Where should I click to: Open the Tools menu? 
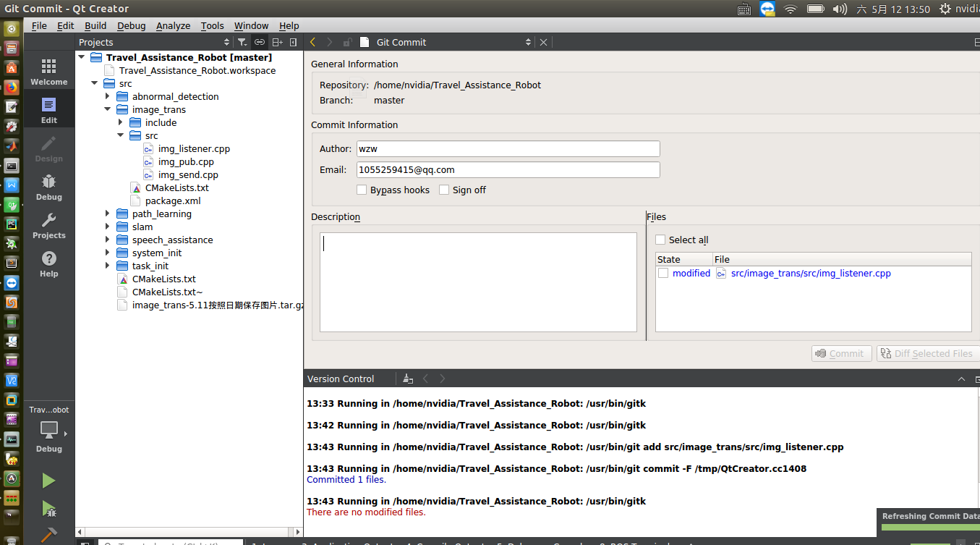(212, 25)
